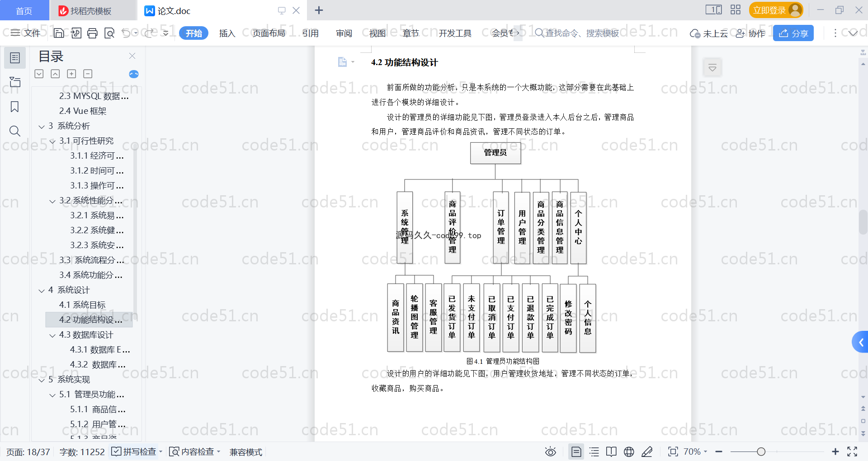Switch to web layout view icon
Viewport: 868px width, 461px height.
click(629, 452)
